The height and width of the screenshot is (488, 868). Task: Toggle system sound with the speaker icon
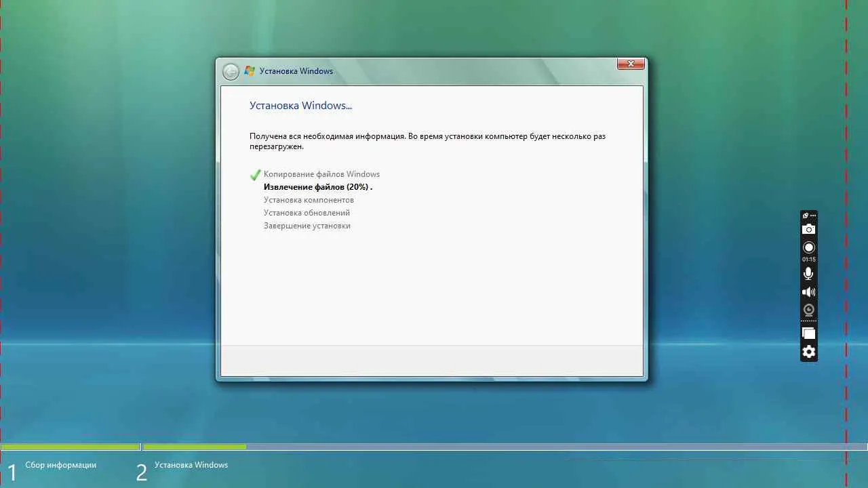pyautogui.click(x=808, y=292)
